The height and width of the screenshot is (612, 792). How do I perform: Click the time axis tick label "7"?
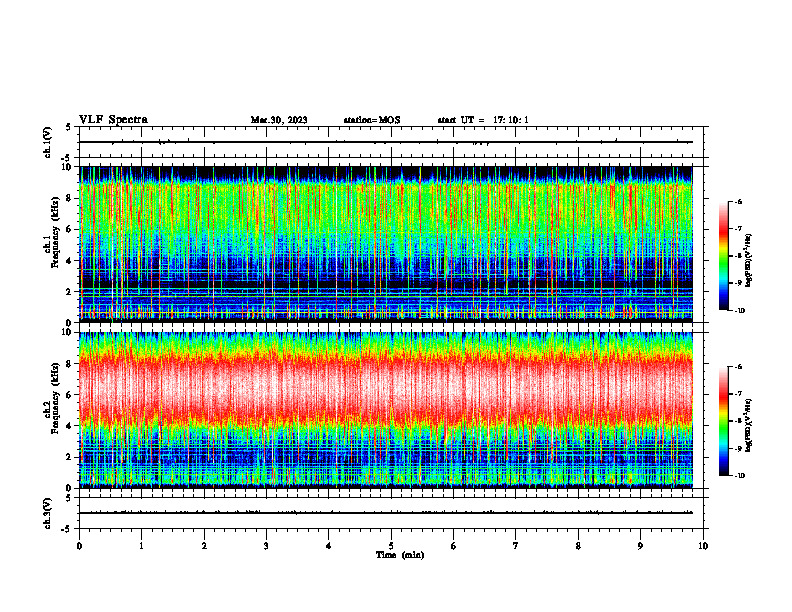(516, 546)
